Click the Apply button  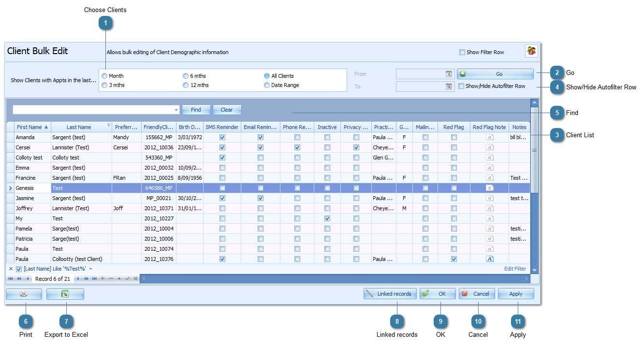coord(516,294)
